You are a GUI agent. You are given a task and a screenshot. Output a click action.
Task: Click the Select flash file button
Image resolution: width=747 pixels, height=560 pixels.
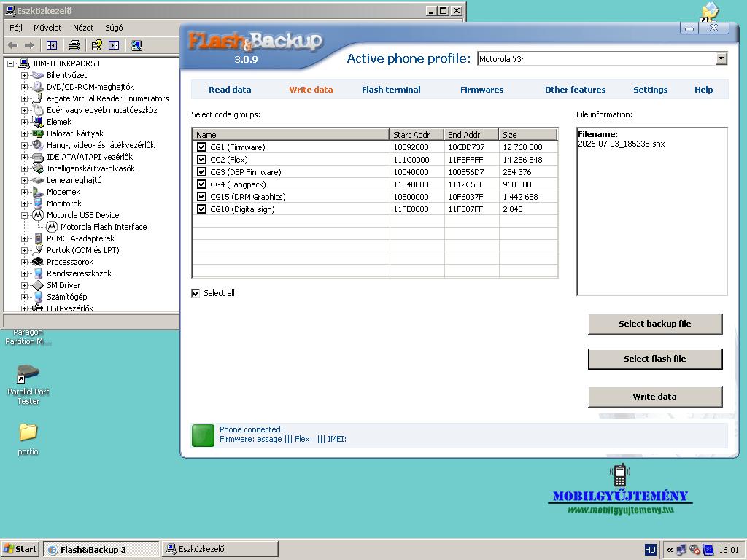click(655, 359)
